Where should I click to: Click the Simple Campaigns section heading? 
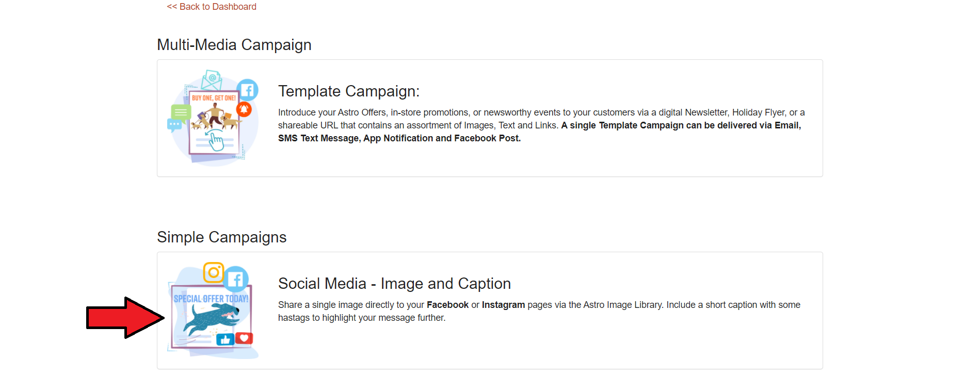221,237
